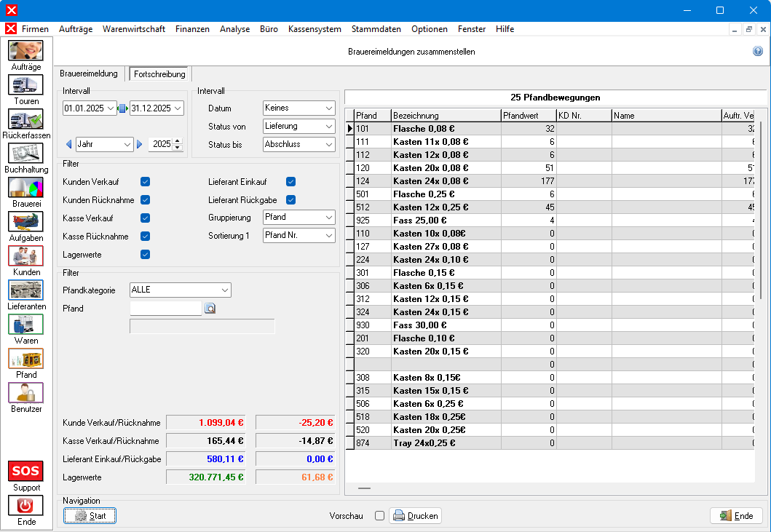Image resolution: width=771 pixels, height=532 pixels.
Task: Click the Drucken button
Action: [415, 516]
